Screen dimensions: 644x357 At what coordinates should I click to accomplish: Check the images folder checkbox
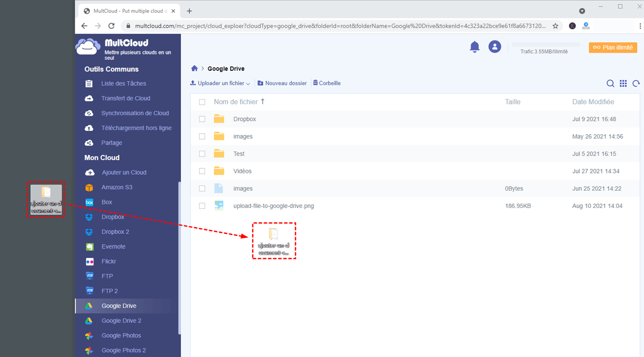[202, 137]
